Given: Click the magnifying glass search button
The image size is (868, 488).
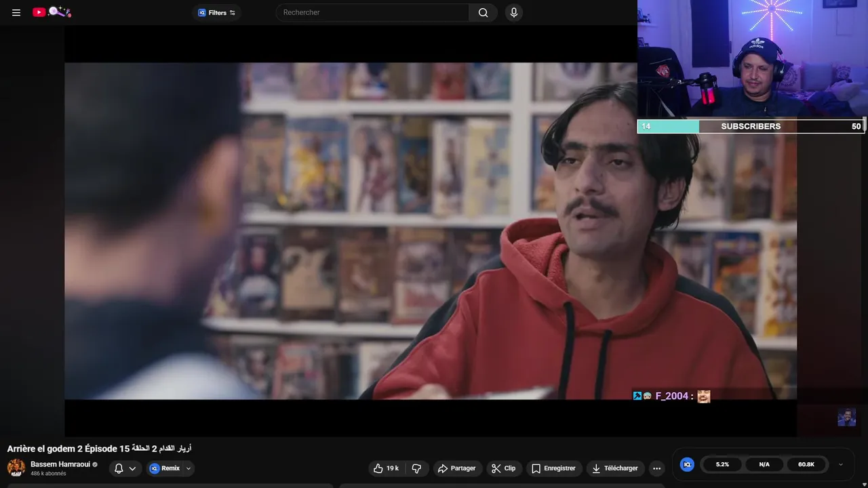Looking at the screenshot, I should pyautogui.click(x=483, y=12).
